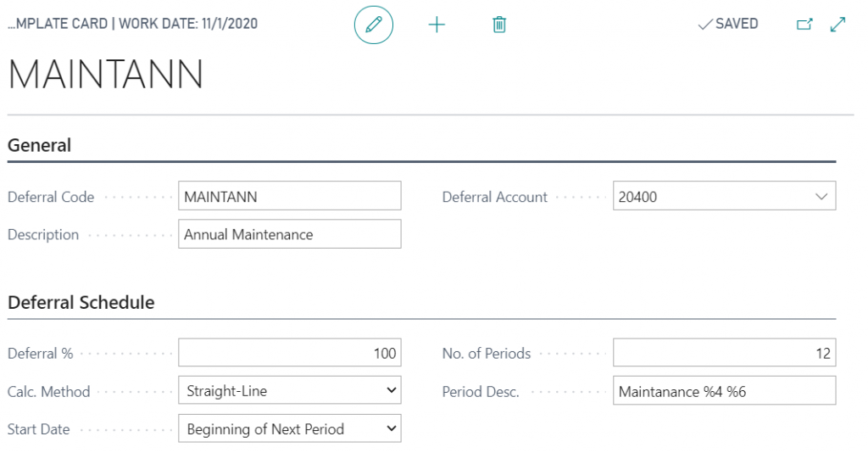868x453 pixels.
Task: Expand the page with the double-arrow icon
Action: [x=838, y=25]
